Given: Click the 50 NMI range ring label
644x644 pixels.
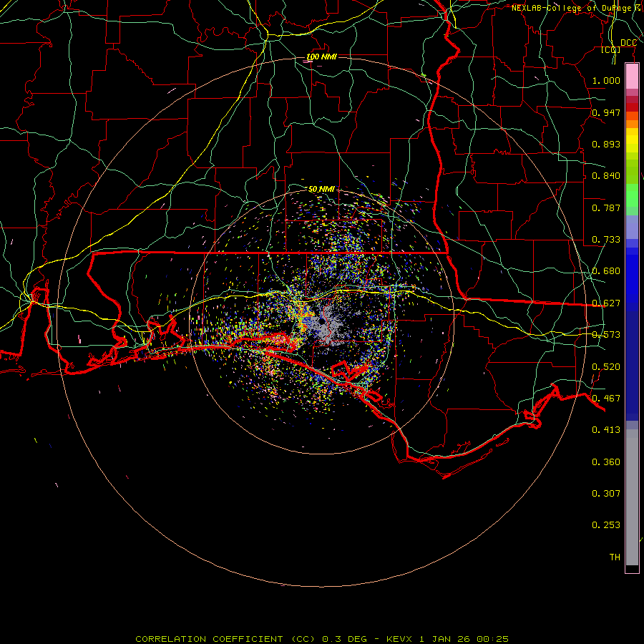Looking at the screenshot, I should [321, 189].
